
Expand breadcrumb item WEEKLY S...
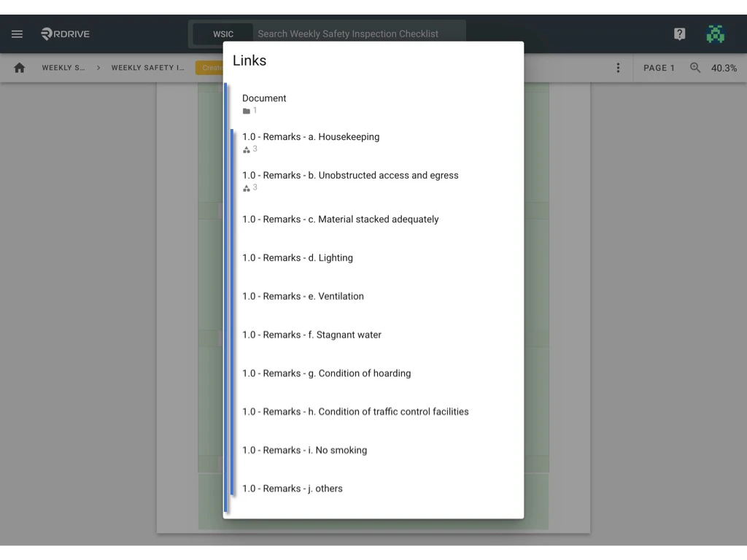[63, 67]
